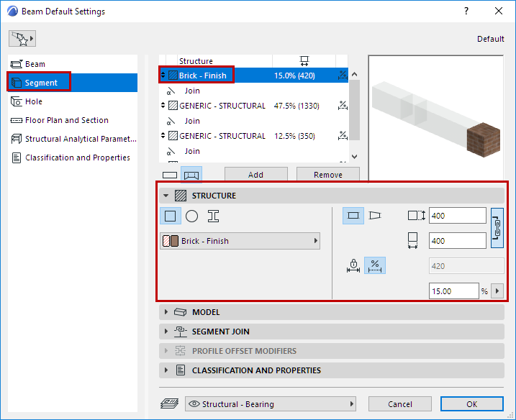The image size is (516, 420).
Task: Select tapered segment geometry
Action: pos(375,216)
